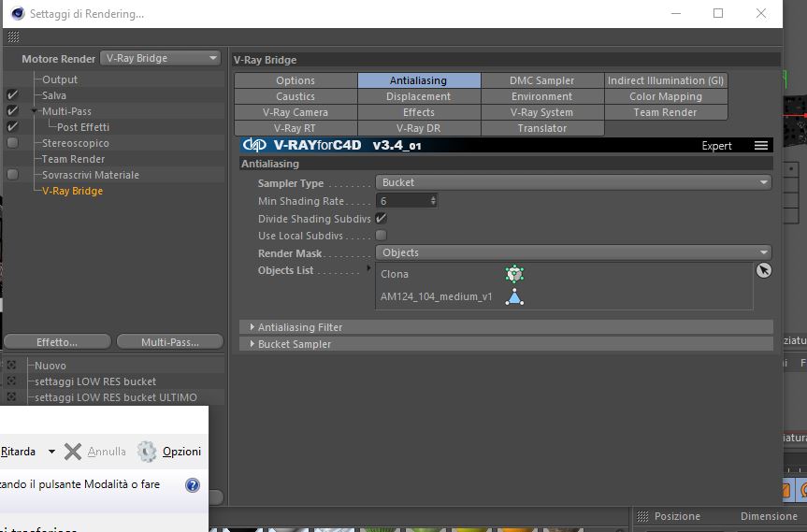Open the V-Ray Camera tab
The width and height of the screenshot is (807, 532).
click(295, 112)
